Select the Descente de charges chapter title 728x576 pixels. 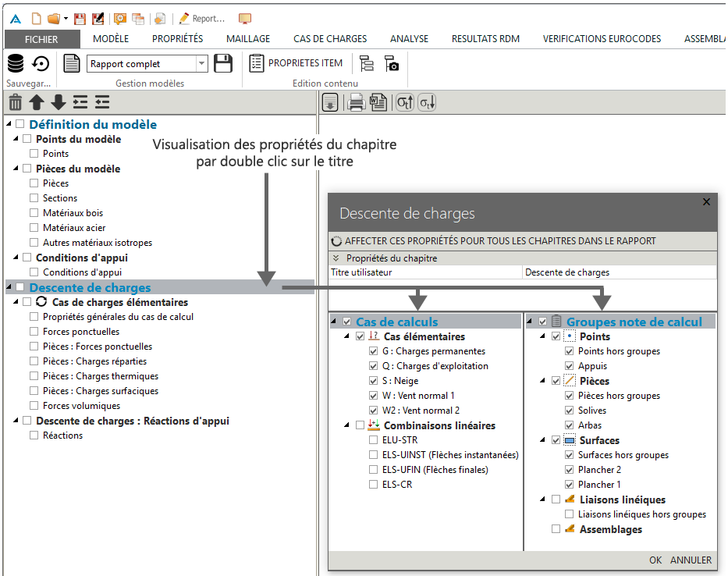coord(90,287)
